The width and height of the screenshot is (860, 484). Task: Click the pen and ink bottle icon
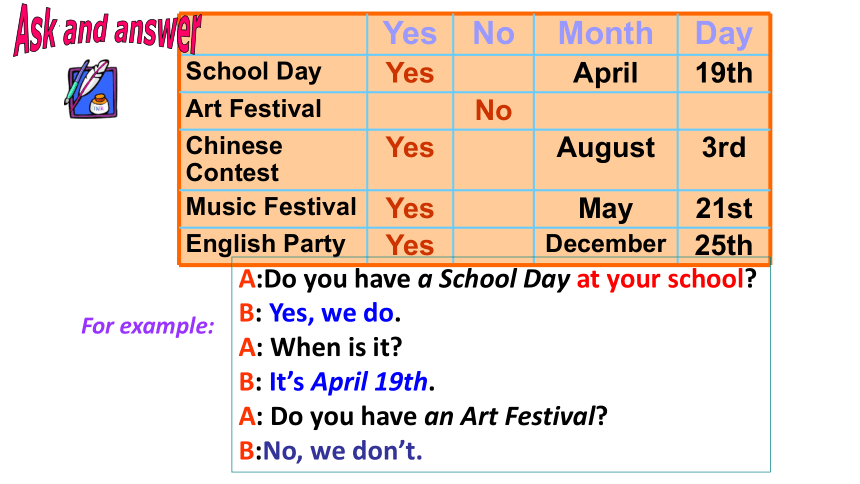pyautogui.click(x=91, y=89)
